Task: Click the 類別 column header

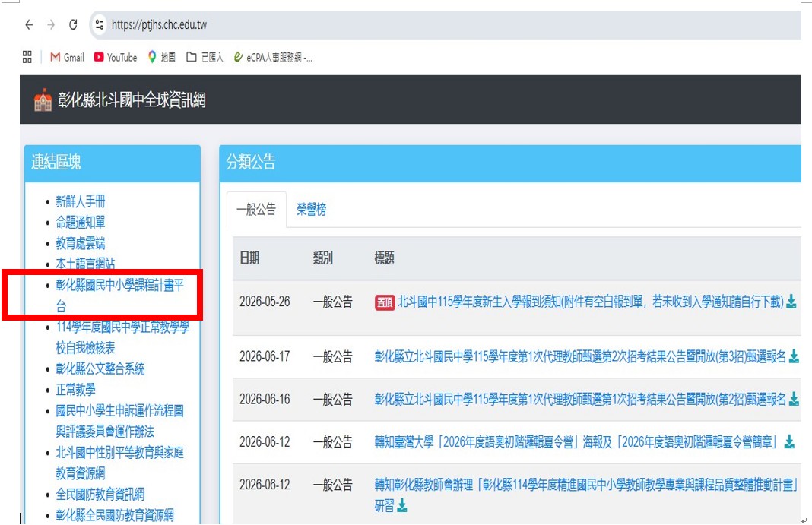Action: (322, 258)
